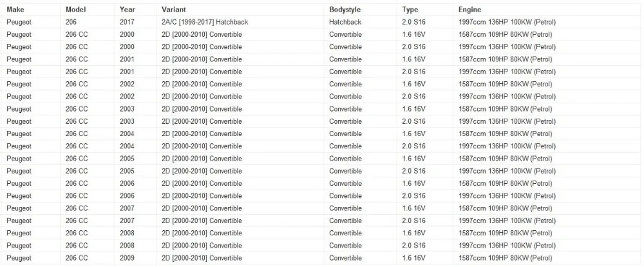Select the 1.6 16V type in 2009 row
The image size is (644, 267).
413,259
